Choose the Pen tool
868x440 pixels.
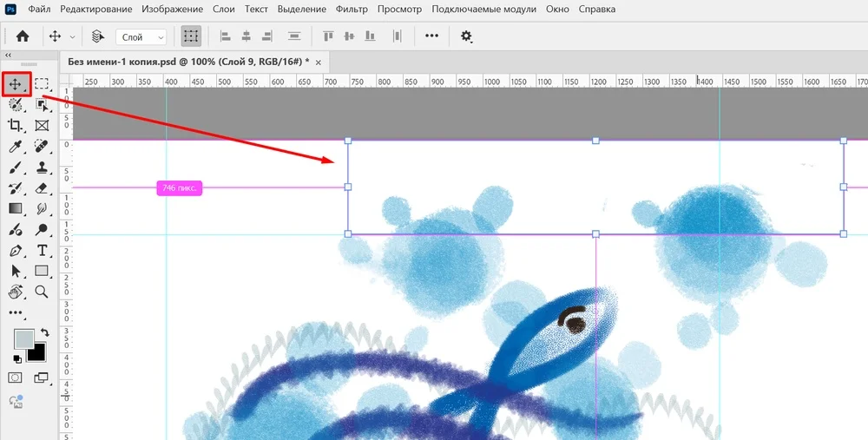[x=16, y=250]
